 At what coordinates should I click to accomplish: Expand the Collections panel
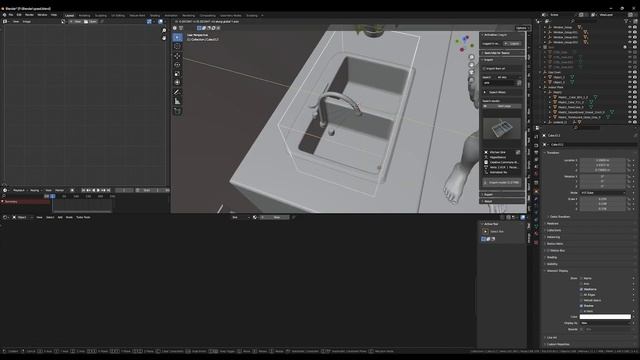tap(554, 230)
